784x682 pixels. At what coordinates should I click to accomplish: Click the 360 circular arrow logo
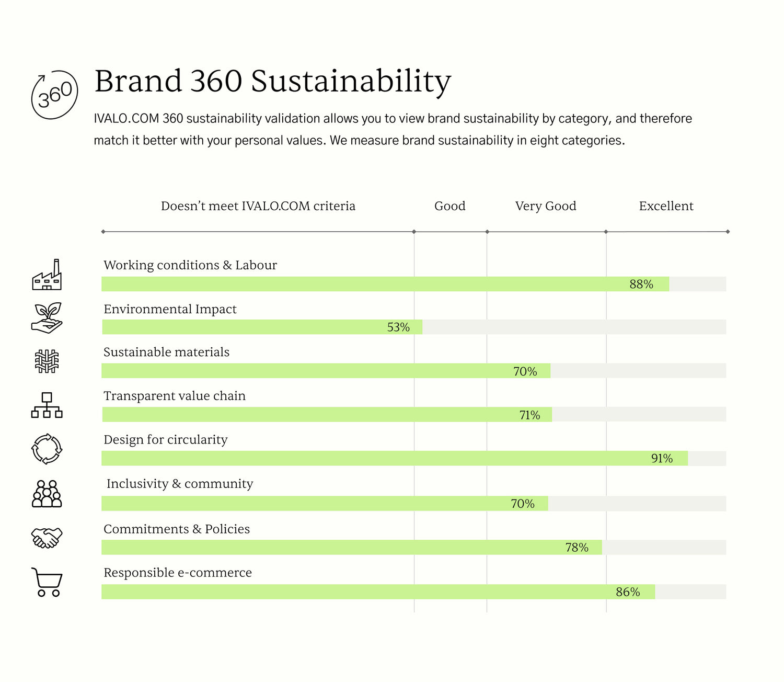pos(54,95)
